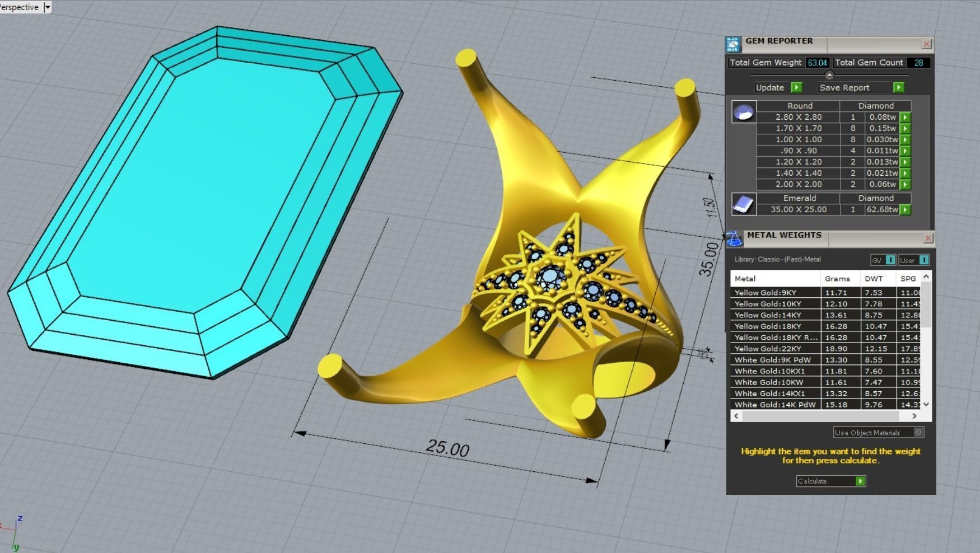Click the Perspective viewport title
This screenshot has width=980, height=553.
coord(20,7)
